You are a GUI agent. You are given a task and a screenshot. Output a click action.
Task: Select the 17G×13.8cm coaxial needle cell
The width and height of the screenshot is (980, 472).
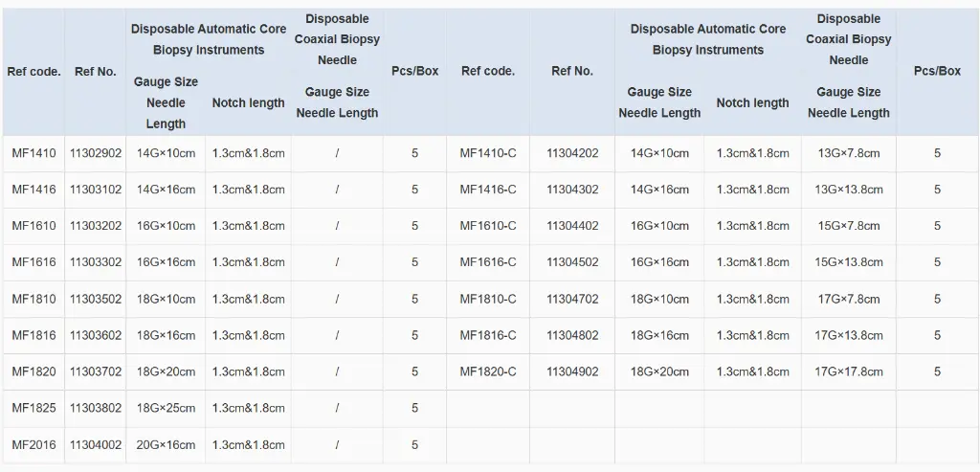click(848, 335)
